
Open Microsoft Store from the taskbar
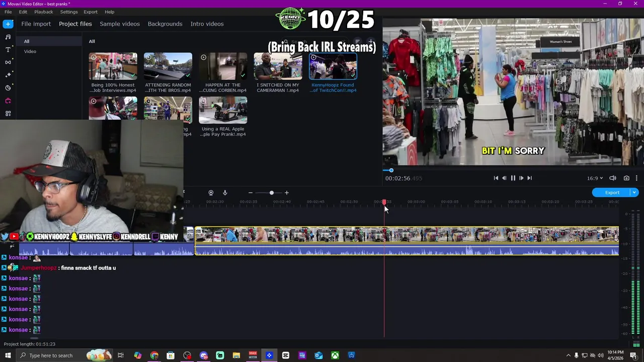[171, 355]
